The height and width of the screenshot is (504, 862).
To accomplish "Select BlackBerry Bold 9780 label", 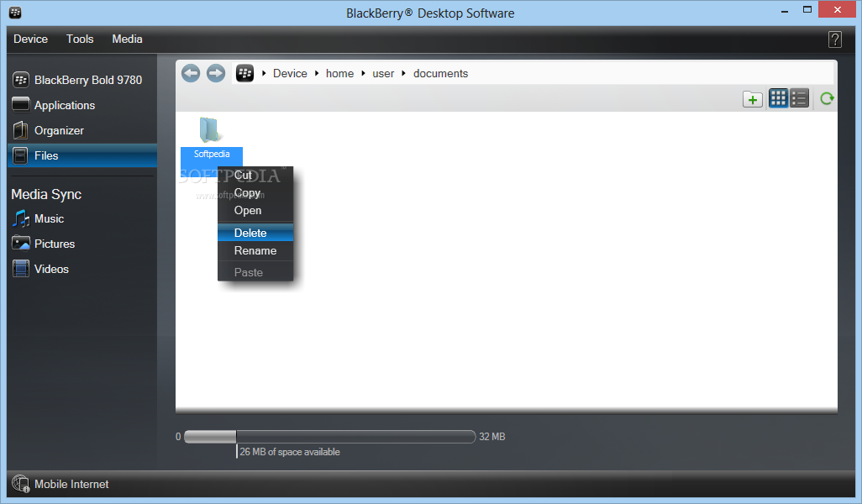I will pyautogui.click(x=88, y=81).
